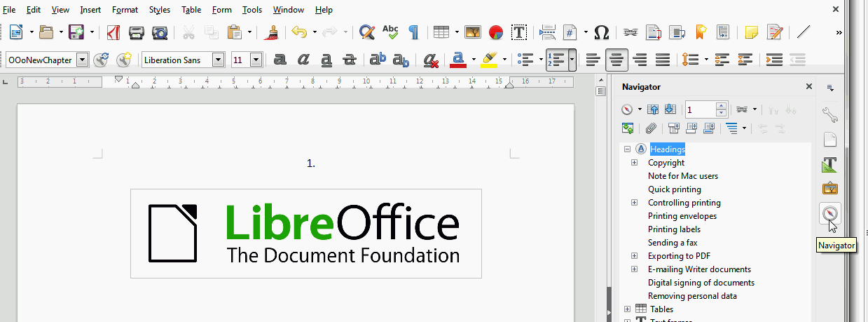Screen dimensions: 868x322
Task: Collapse the Headings tree node
Action: pyautogui.click(x=627, y=149)
